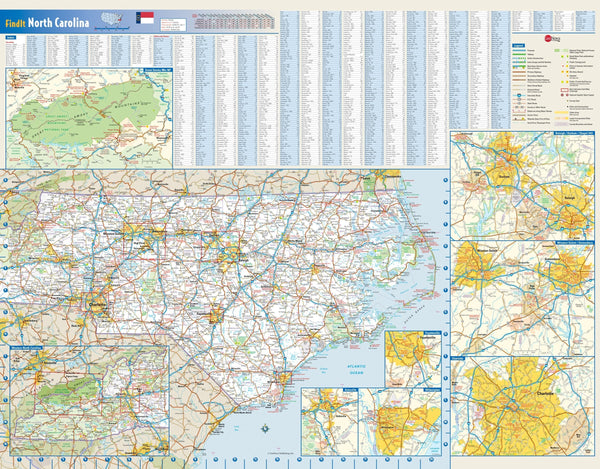The width and height of the screenshot is (600, 469).
Task: Click the North Carolina state flag
Action: 145,18
